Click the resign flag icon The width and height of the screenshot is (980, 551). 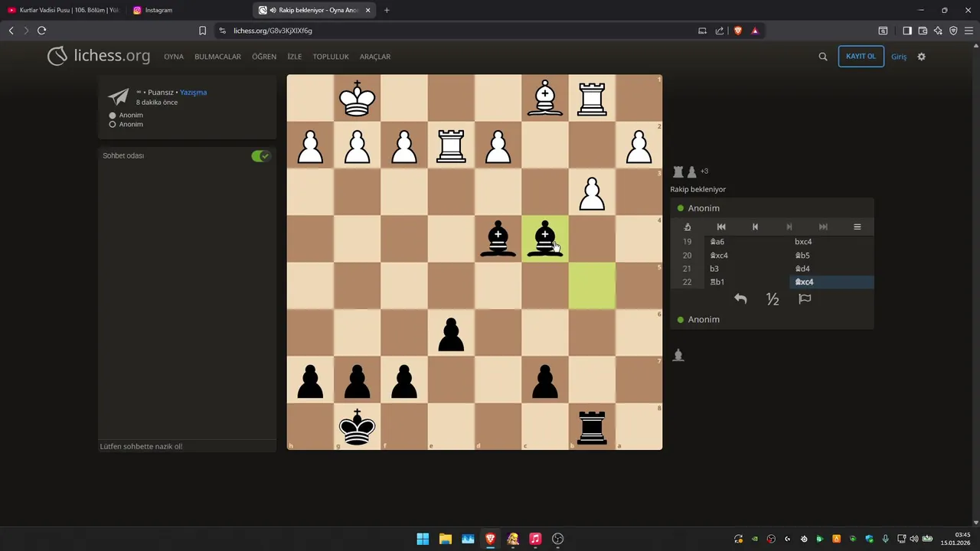point(805,299)
